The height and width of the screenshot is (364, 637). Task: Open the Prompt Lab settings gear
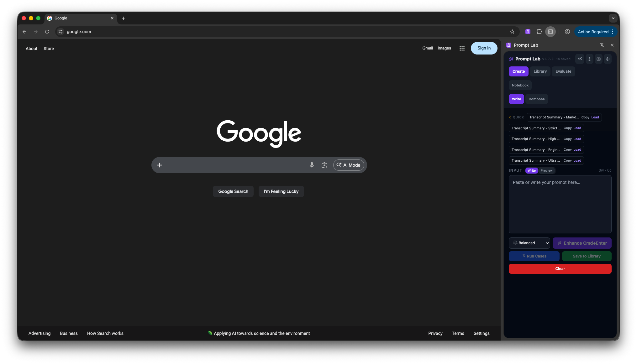[x=608, y=59]
